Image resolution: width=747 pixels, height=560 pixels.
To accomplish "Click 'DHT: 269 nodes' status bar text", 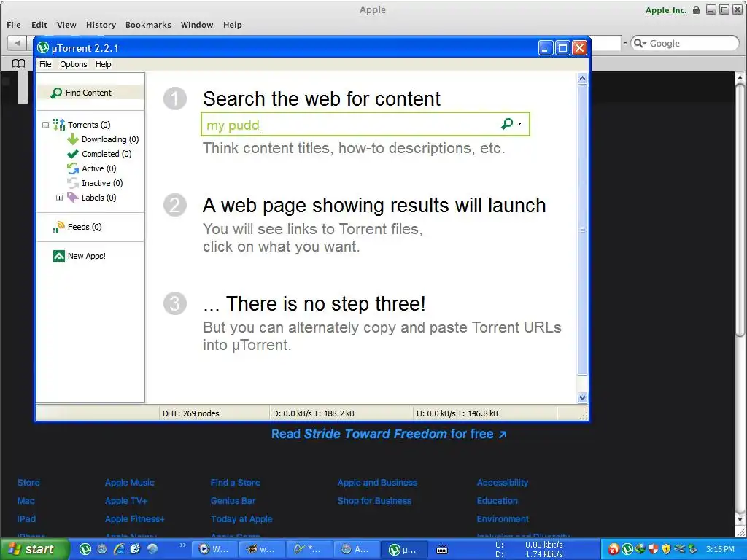I will 190,413.
